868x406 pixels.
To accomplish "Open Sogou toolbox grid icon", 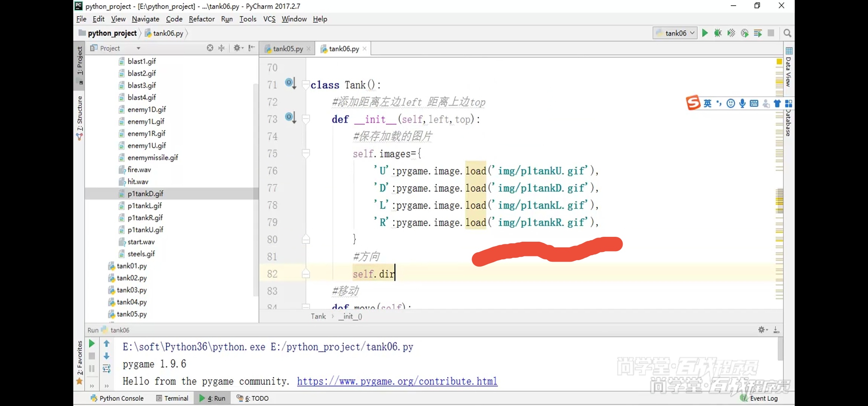I will click(789, 103).
